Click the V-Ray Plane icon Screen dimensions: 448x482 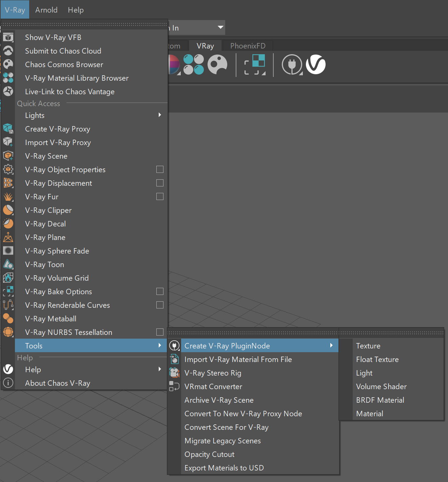pyautogui.click(x=8, y=237)
